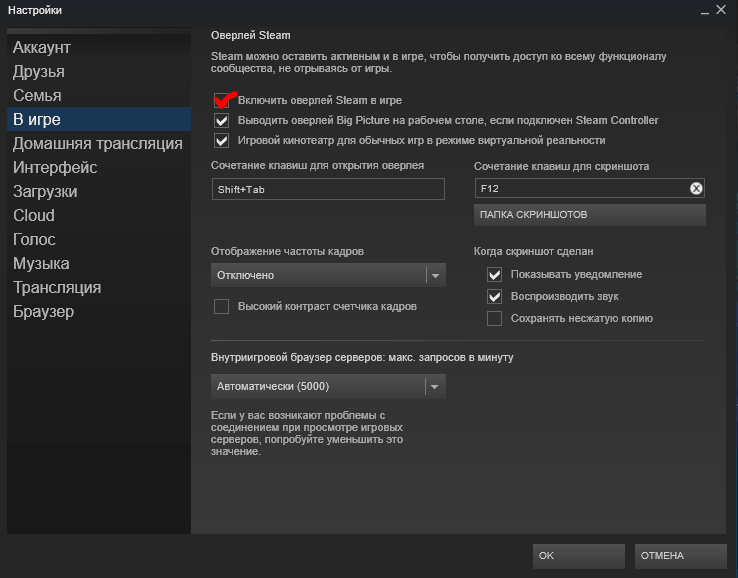The image size is (738, 578).
Task: Select Домашняя трансляция in the sidebar
Action: coord(97,143)
